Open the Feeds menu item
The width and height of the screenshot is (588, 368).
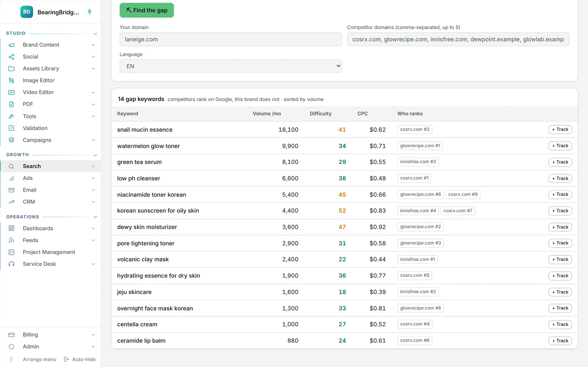pyautogui.click(x=31, y=240)
